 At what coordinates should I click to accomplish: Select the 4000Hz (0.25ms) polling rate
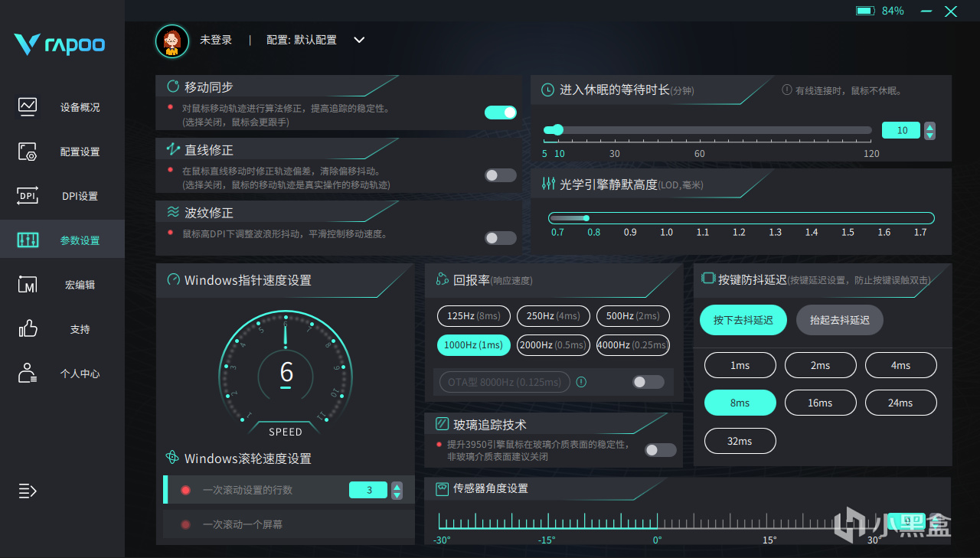pyautogui.click(x=632, y=345)
